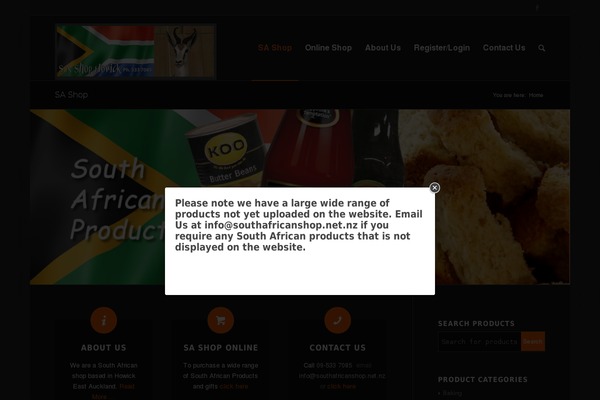Go to About Us in navigation

[x=383, y=48]
